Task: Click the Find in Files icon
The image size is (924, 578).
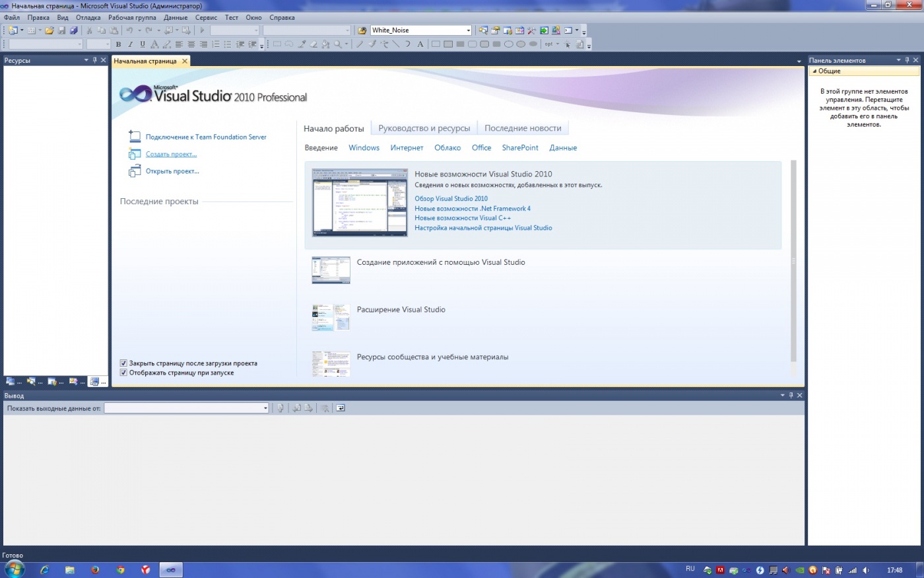Action: click(362, 30)
